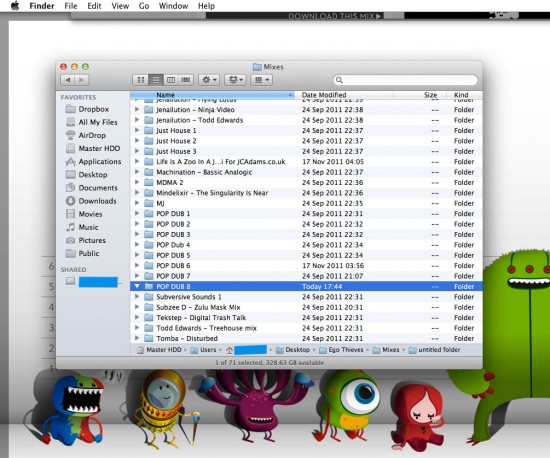Open Desktop in the sidebar
The image size is (550, 458).
tap(87, 175)
